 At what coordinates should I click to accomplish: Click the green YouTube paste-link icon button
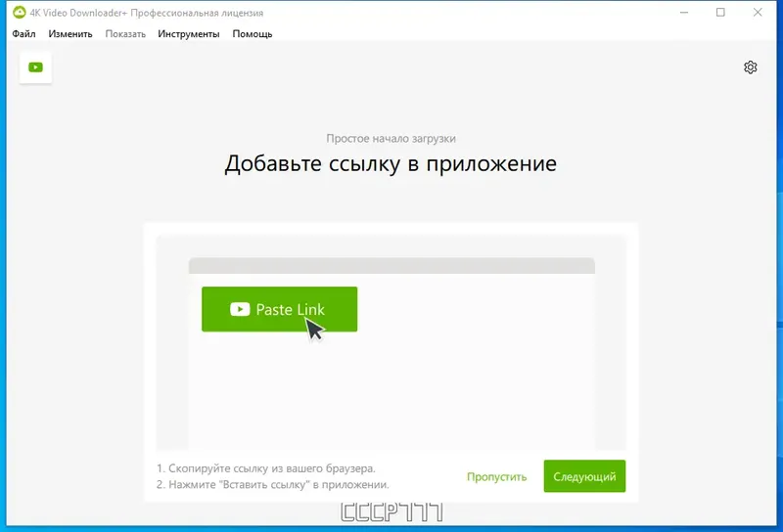pyautogui.click(x=35, y=67)
